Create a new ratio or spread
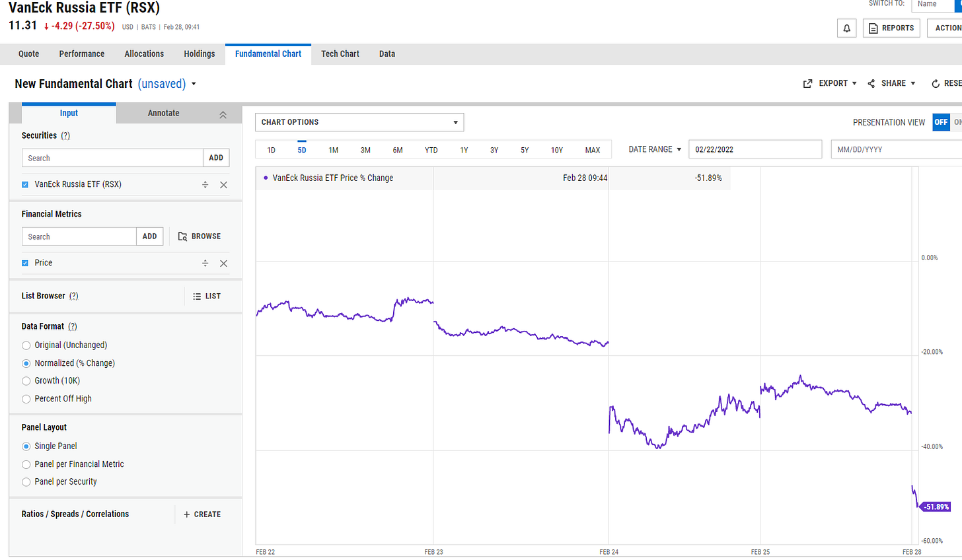This screenshot has width=962, height=560. tap(202, 514)
